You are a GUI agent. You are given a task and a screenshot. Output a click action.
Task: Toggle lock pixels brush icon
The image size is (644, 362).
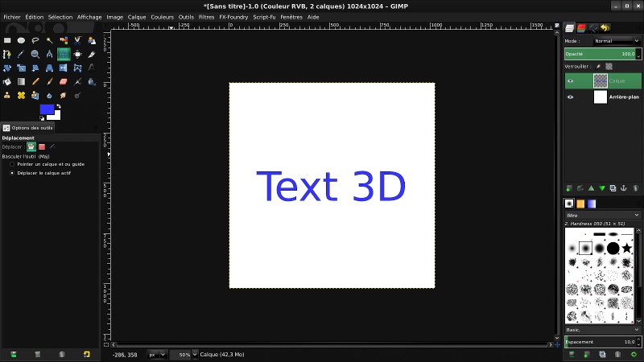598,67
